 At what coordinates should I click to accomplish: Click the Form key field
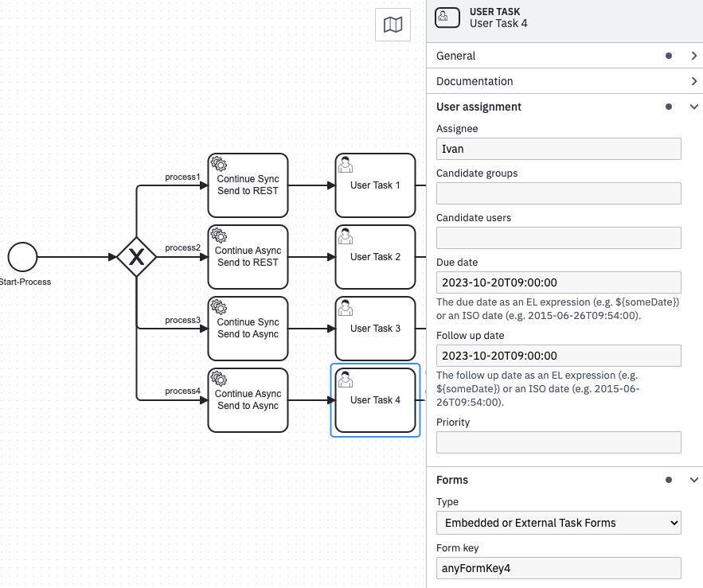(x=558, y=567)
